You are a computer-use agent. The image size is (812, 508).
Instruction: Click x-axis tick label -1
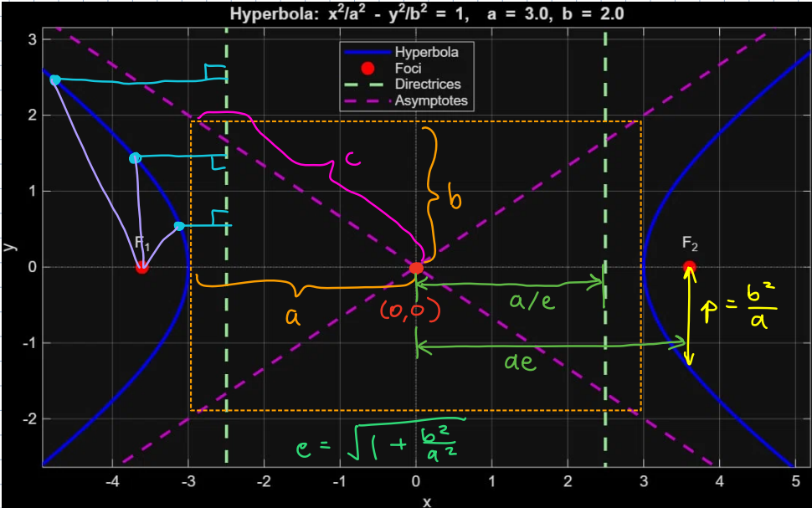(x=340, y=481)
